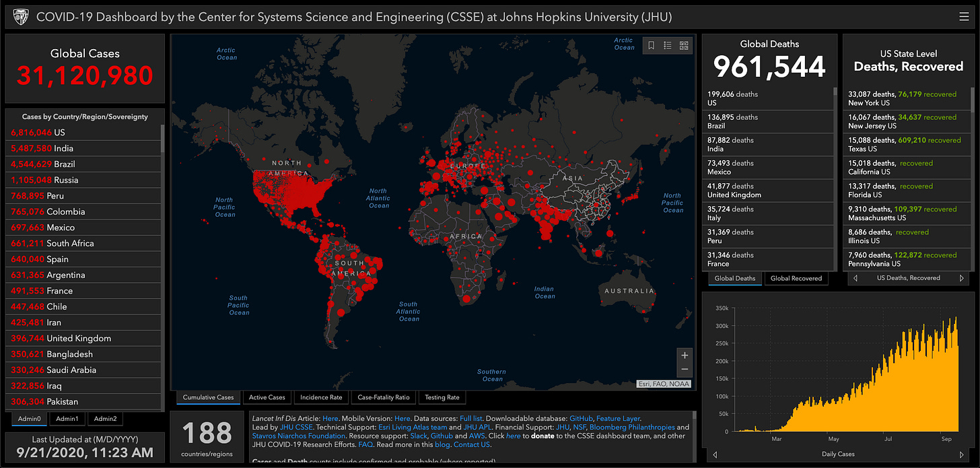Select the Global Deaths tab

(735, 278)
